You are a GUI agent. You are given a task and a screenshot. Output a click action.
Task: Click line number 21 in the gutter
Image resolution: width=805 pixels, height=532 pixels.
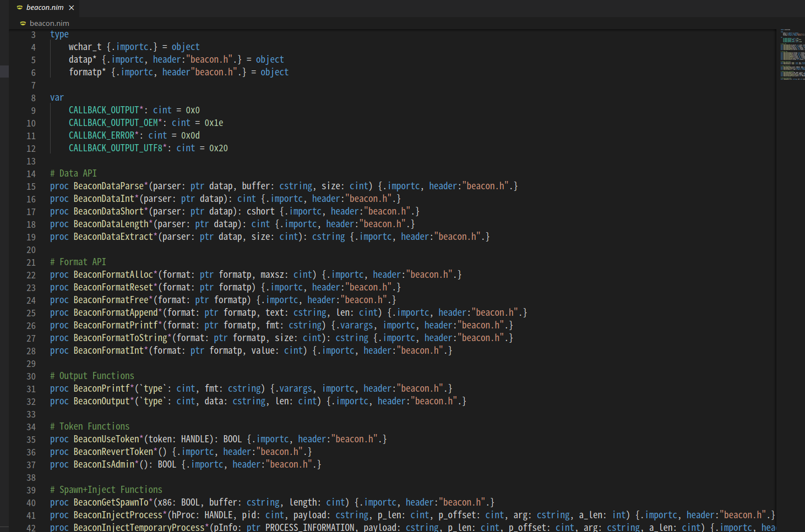point(31,262)
